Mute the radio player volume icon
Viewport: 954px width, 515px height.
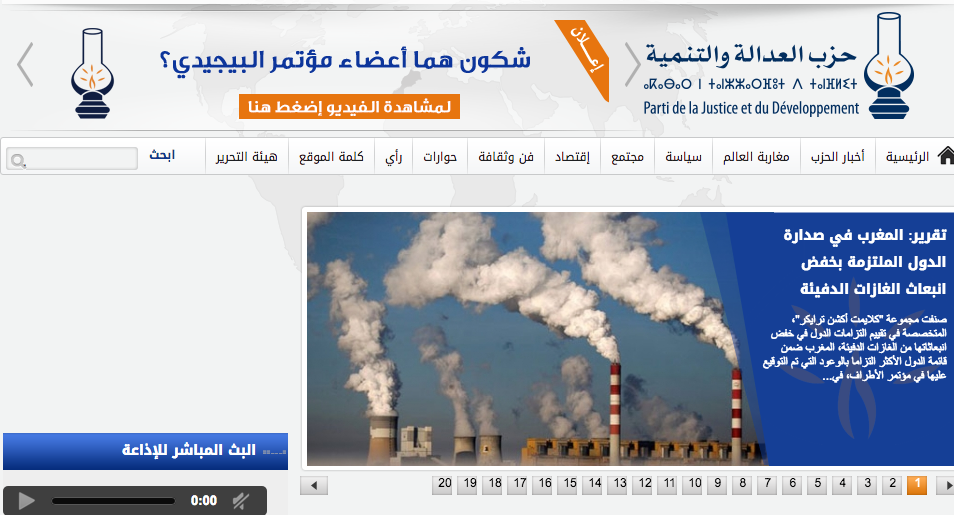(240, 500)
